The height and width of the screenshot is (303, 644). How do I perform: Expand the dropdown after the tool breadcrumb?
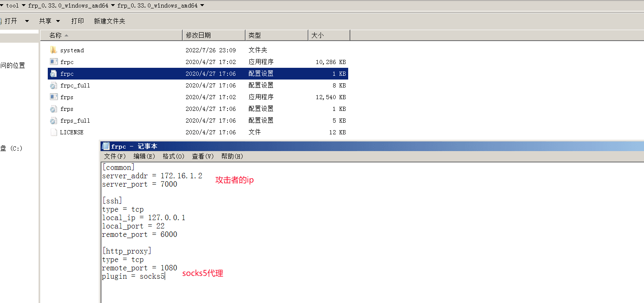[x=23, y=5]
